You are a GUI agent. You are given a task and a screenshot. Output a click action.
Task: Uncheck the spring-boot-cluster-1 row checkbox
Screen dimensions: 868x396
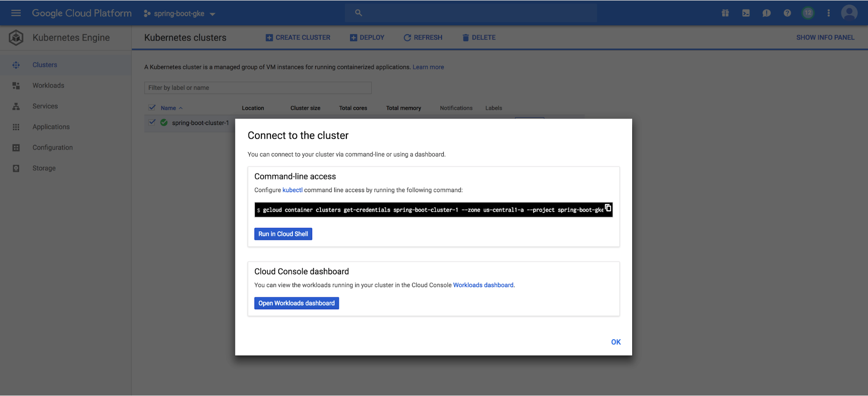[x=152, y=122]
